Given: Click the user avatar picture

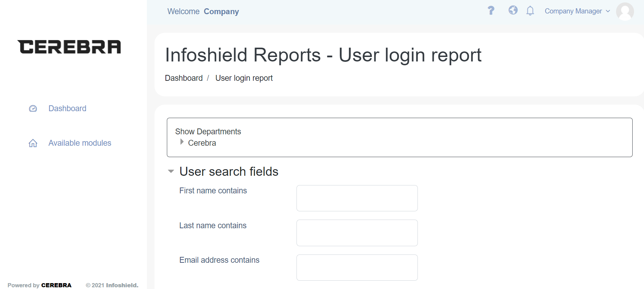Looking at the screenshot, I should pos(625,11).
